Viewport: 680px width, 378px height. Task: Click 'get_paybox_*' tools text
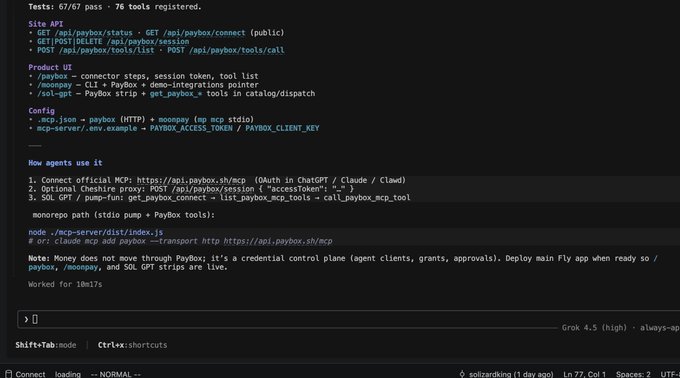coord(176,94)
